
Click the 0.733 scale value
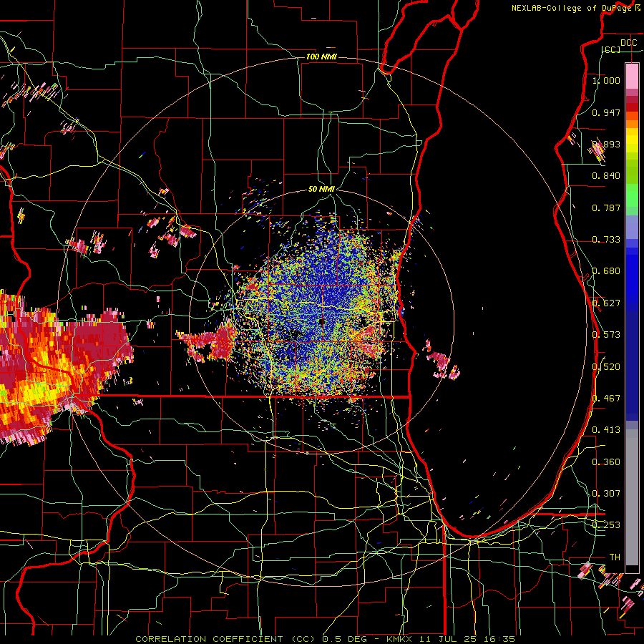click(606, 240)
